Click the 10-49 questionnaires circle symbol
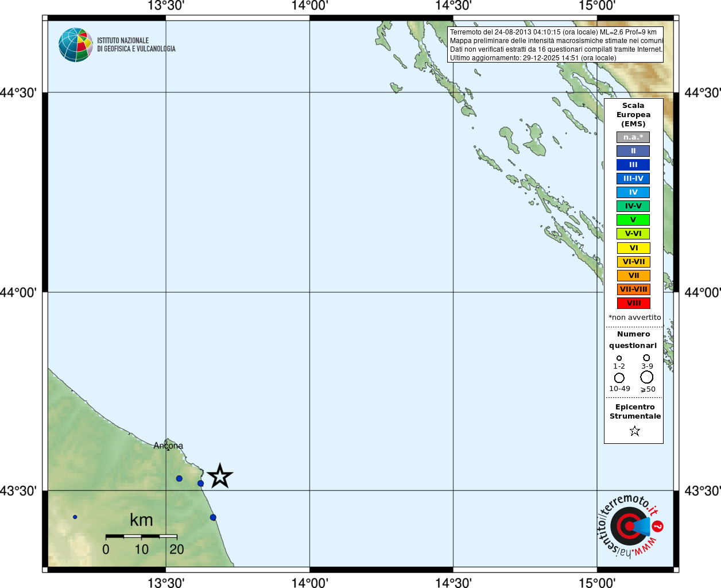This screenshot has width=721, height=588. click(619, 378)
